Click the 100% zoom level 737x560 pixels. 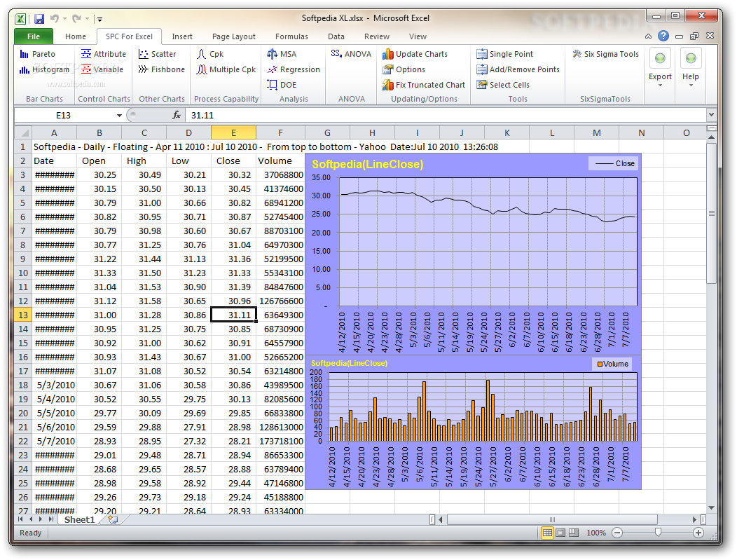pyautogui.click(x=596, y=533)
